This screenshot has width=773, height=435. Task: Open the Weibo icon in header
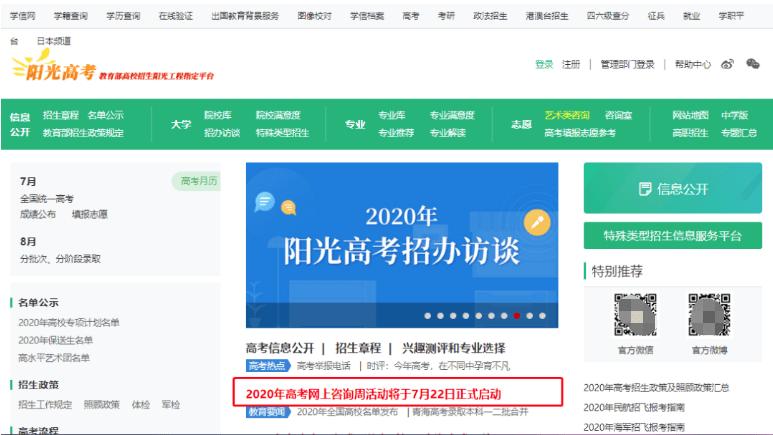pyautogui.click(x=727, y=64)
